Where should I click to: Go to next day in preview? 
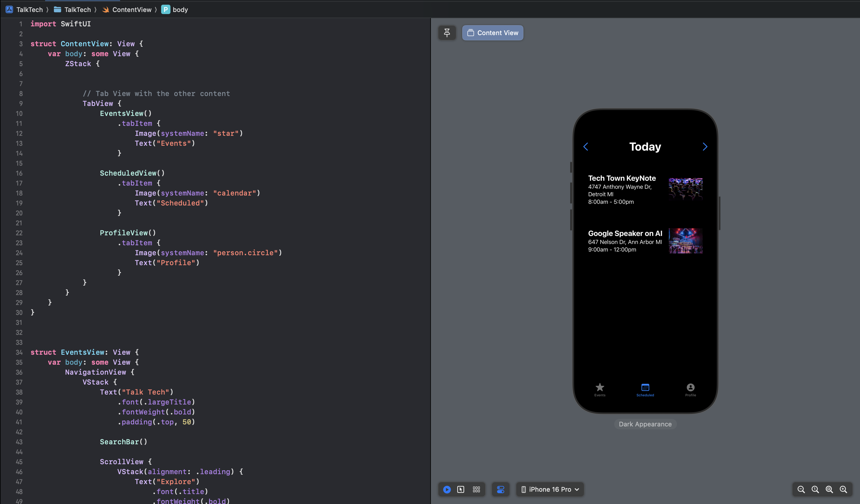point(705,147)
